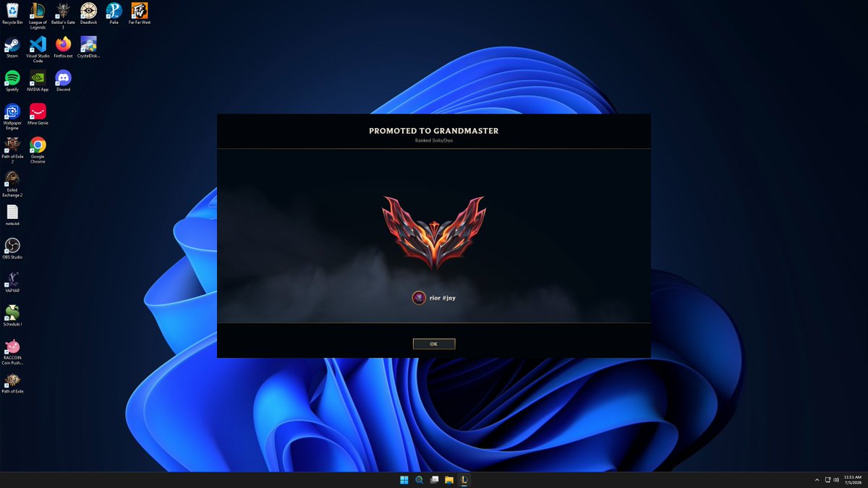Click League of Legends taskbar icon
Screen dimensions: 868x488
[464, 480]
